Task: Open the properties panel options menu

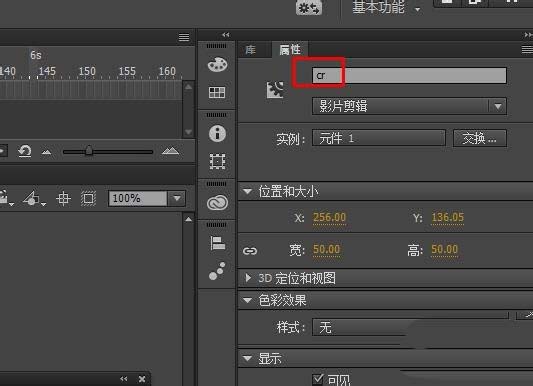Action: coord(527,50)
